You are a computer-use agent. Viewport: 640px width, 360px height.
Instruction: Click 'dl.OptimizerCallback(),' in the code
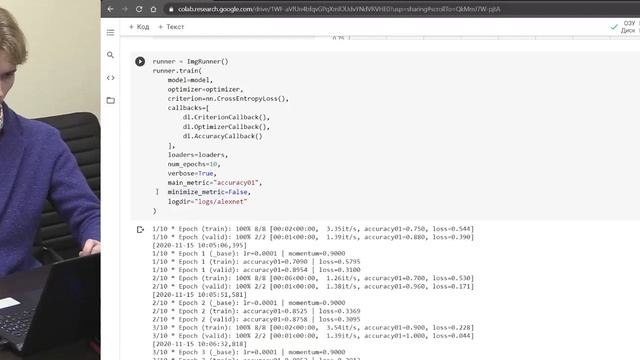tap(226, 127)
